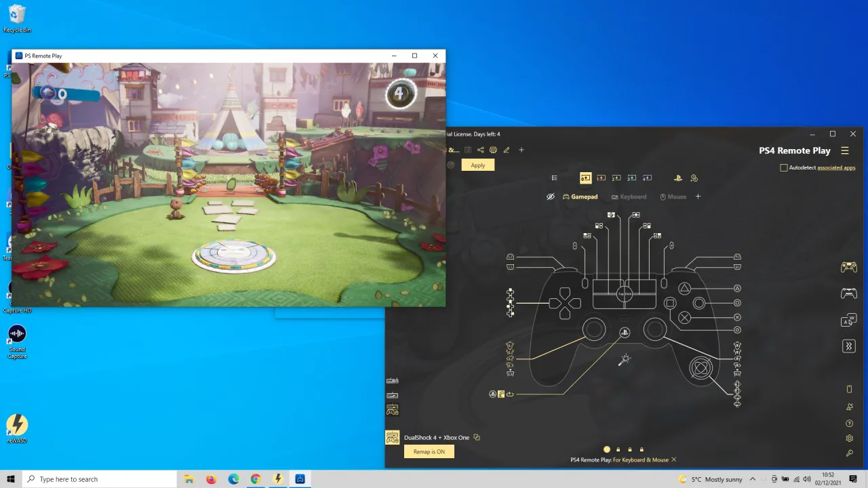Image resolution: width=868 pixels, height=488 pixels.
Task: Click the Apply button
Action: click(477, 165)
